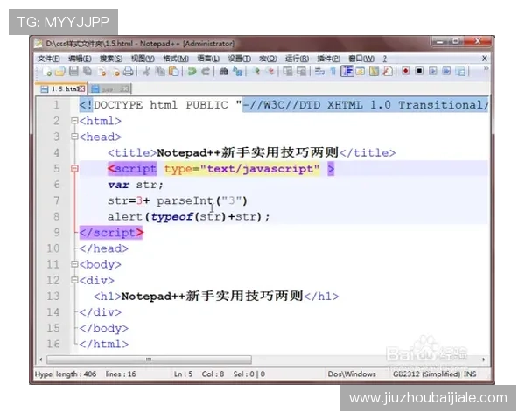Screen dimensions: 525x420
Task: Click line number 7 in the margin
Action: coord(56,200)
